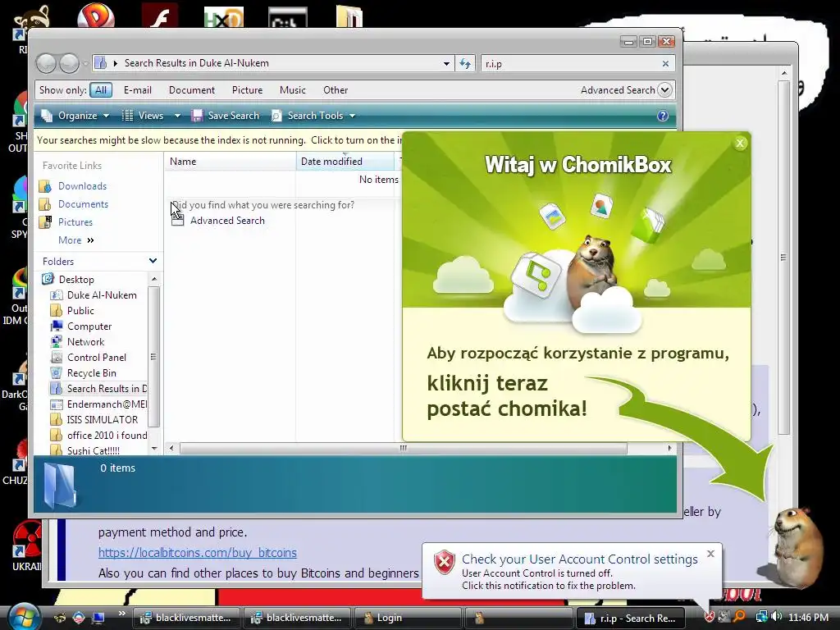Clear the r.i.p search box with X

coord(665,64)
